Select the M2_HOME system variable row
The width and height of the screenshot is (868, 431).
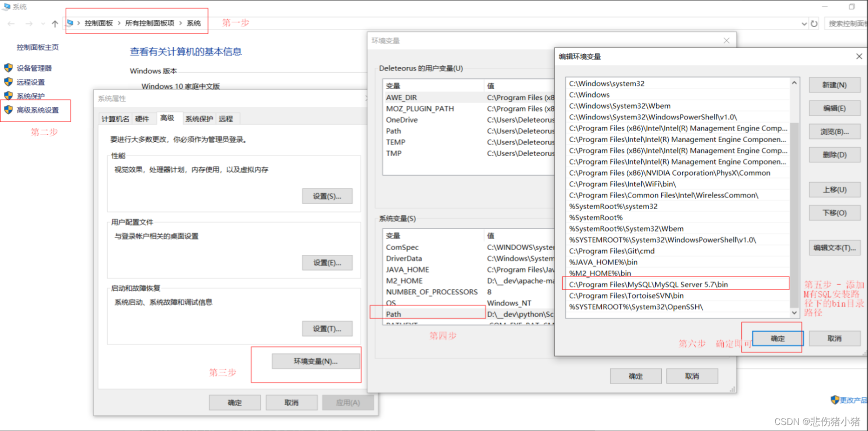pyautogui.click(x=469, y=280)
